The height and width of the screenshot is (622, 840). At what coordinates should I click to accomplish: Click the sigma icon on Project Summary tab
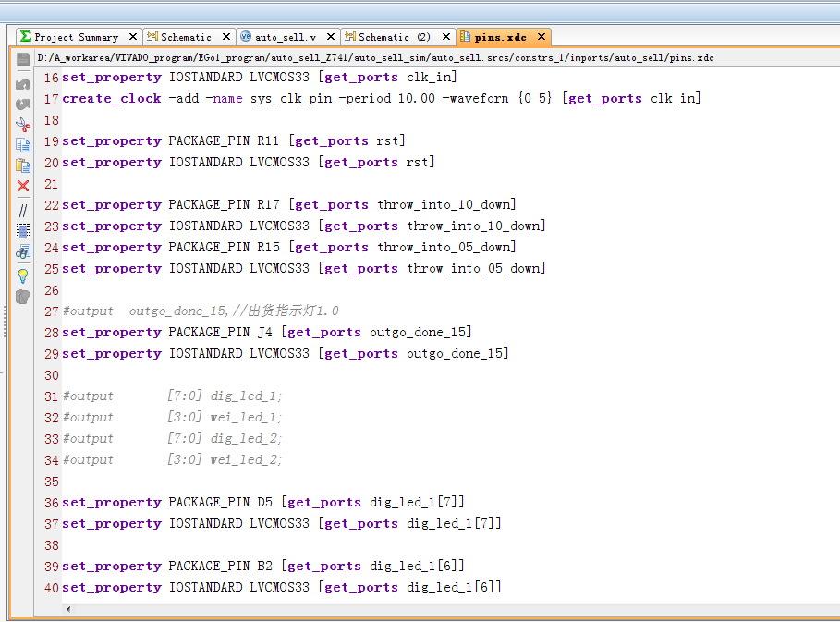coord(25,36)
